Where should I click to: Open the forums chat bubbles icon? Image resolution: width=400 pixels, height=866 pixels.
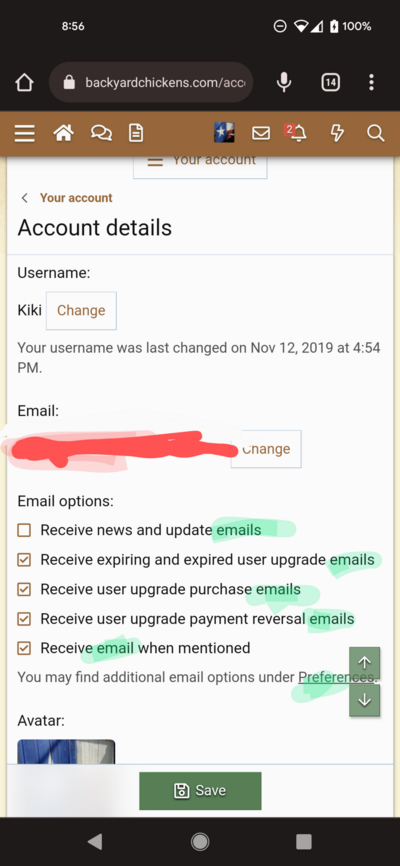click(x=101, y=133)
